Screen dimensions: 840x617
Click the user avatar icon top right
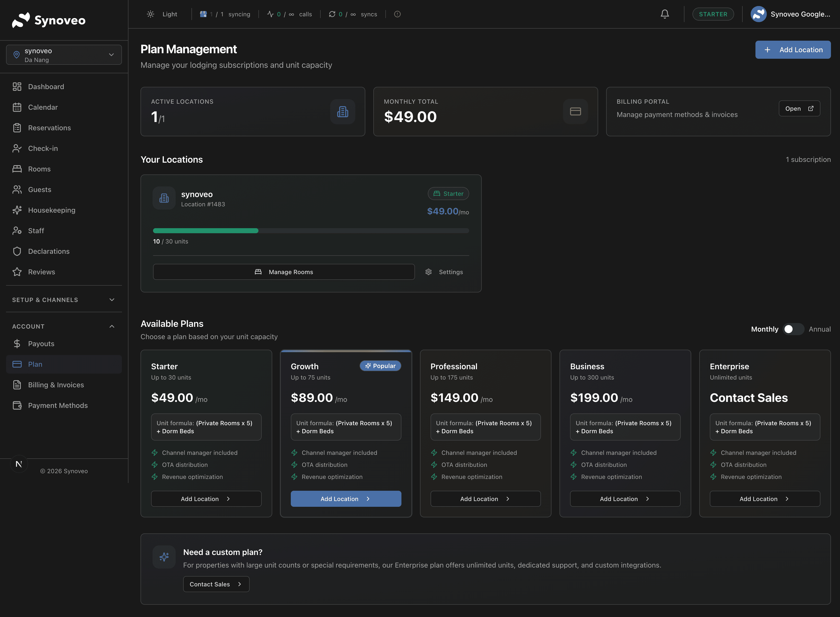coord(758,14)
